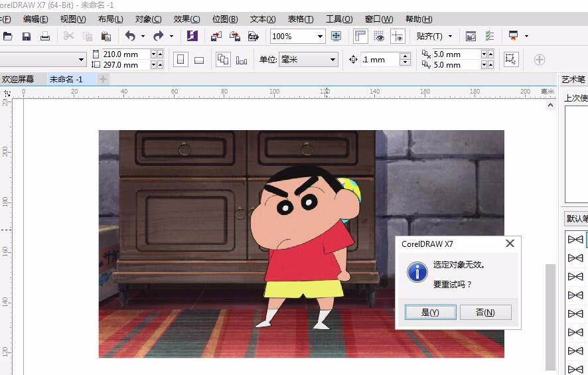This screenshot has height=375, width=588.
Task: Click the Open folder icon
Action: (x=7, y=37)
